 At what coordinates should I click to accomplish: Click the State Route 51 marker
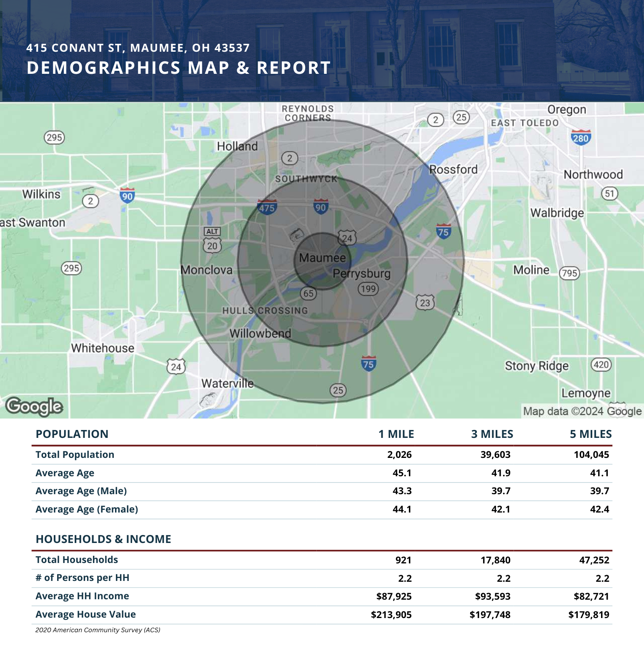[610, 194]
